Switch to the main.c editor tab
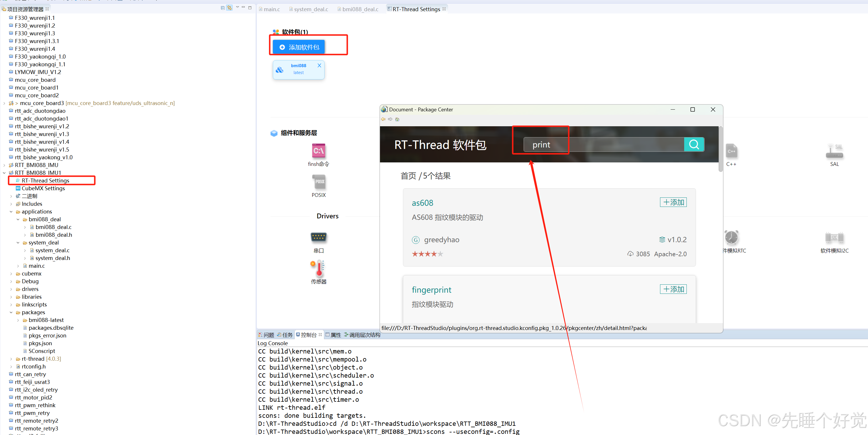 click(x=271, y=9)
